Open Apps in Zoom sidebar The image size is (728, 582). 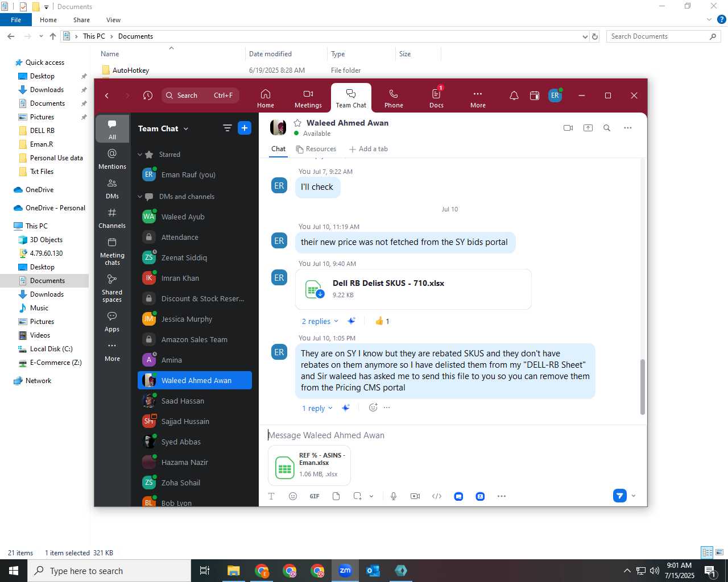pos(112,322)
